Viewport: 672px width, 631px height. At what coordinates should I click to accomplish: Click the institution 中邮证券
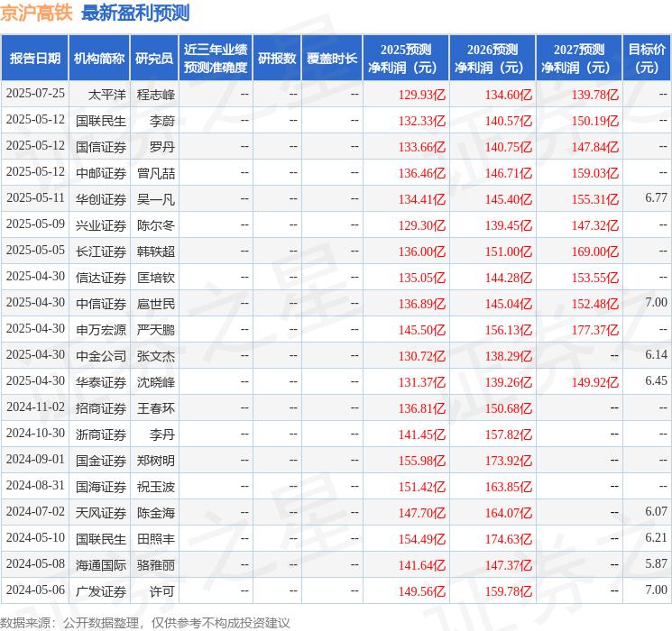101,173
